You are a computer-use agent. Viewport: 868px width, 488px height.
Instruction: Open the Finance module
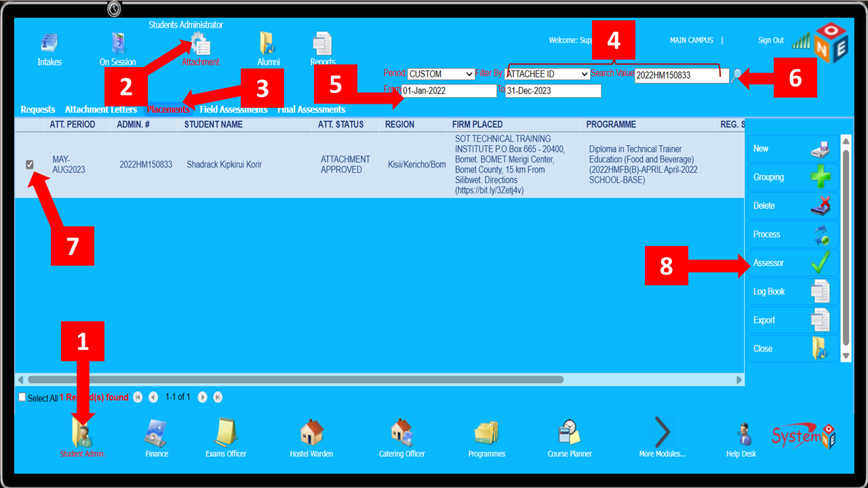pyautogui.click(x=157, y=434)
